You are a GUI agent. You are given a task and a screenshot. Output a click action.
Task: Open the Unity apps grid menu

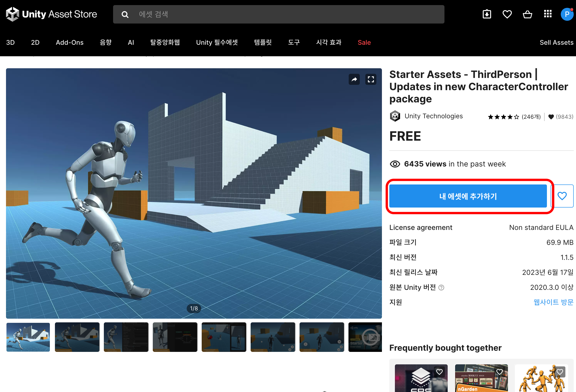[548, 14]
